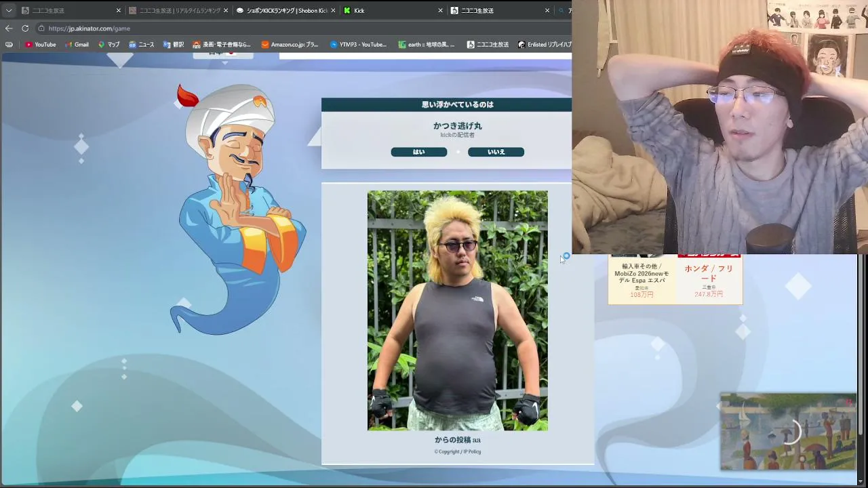View site information icon beside the URL
Image resolution: width=868 pixels, height=488 pixels.
[41, 28]
